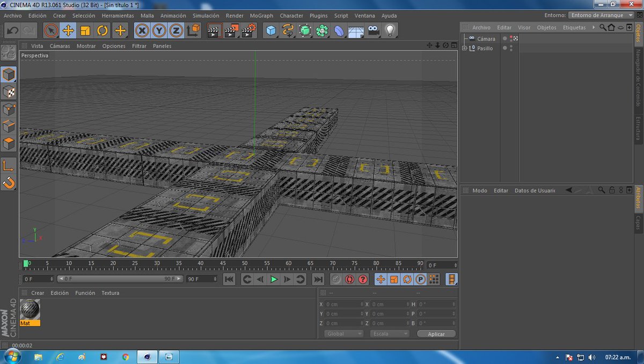Play the animation forward
The width and height of the screenshot is (644, 364).
(x=274, y=279)
